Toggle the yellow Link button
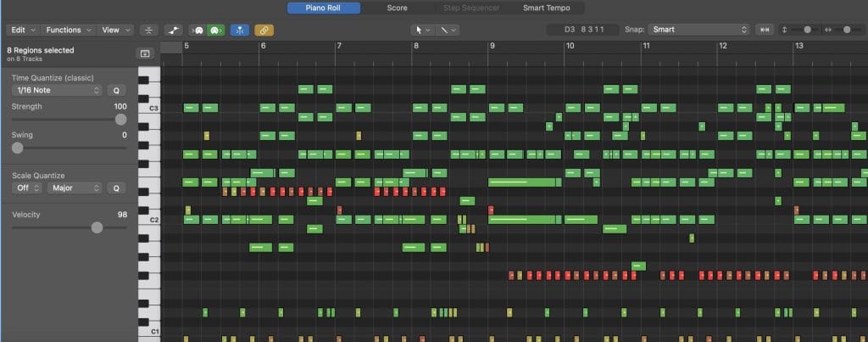The width and height of the screenshot is (868, 342). point(264,30)
